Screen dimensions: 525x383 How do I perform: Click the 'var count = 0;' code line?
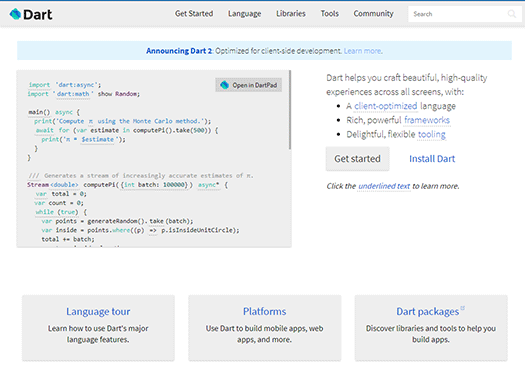click(59, 203)
